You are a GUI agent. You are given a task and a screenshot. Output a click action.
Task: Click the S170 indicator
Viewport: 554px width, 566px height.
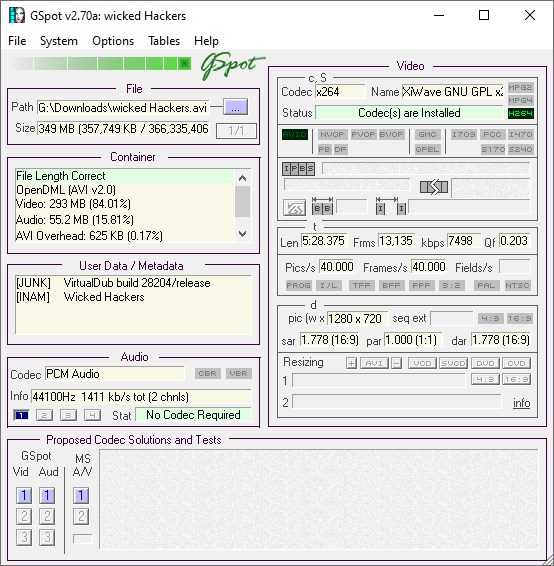pyautogui.click(x=492, y=149)
